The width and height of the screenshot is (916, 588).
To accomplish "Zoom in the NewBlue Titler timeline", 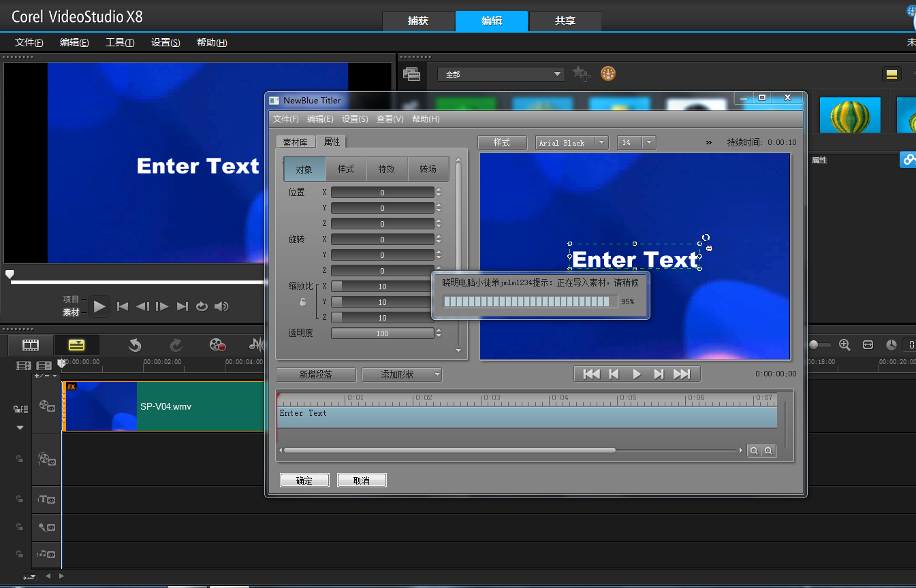I will tap(768, 451).
